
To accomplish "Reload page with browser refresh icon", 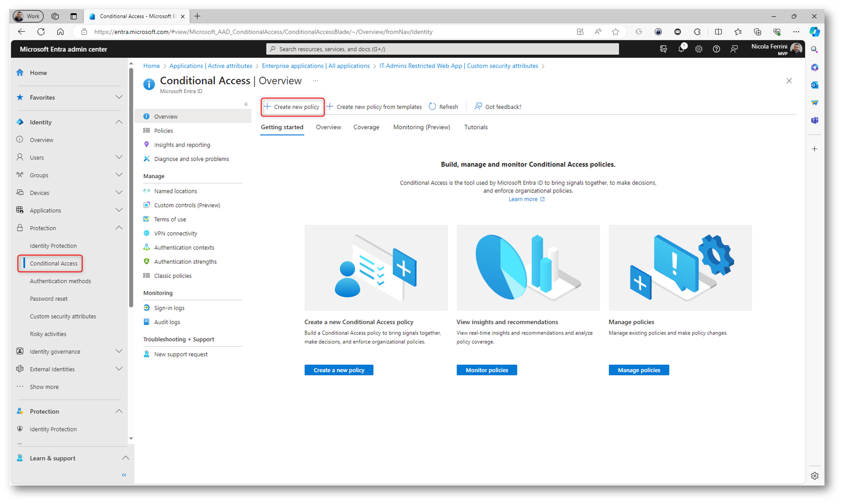I will point(41,32).
